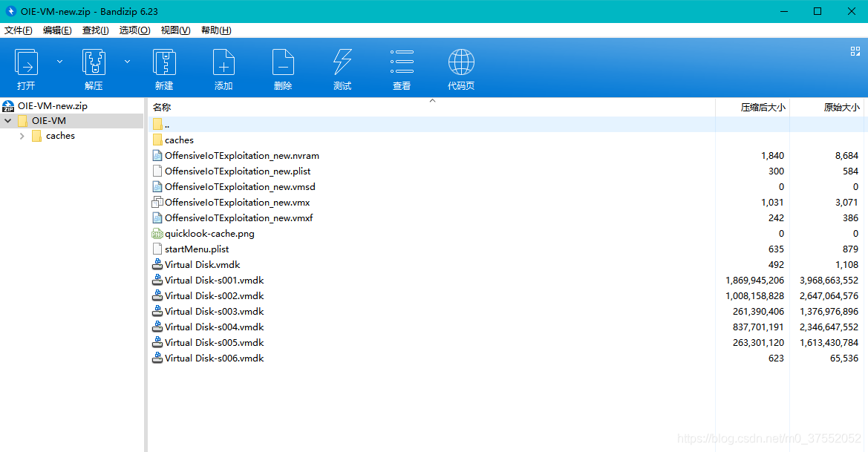Screen dimensions: 868x452
Task: Click the Virtual Disk.vmdk disk icon
Action: tap(157, 264)
